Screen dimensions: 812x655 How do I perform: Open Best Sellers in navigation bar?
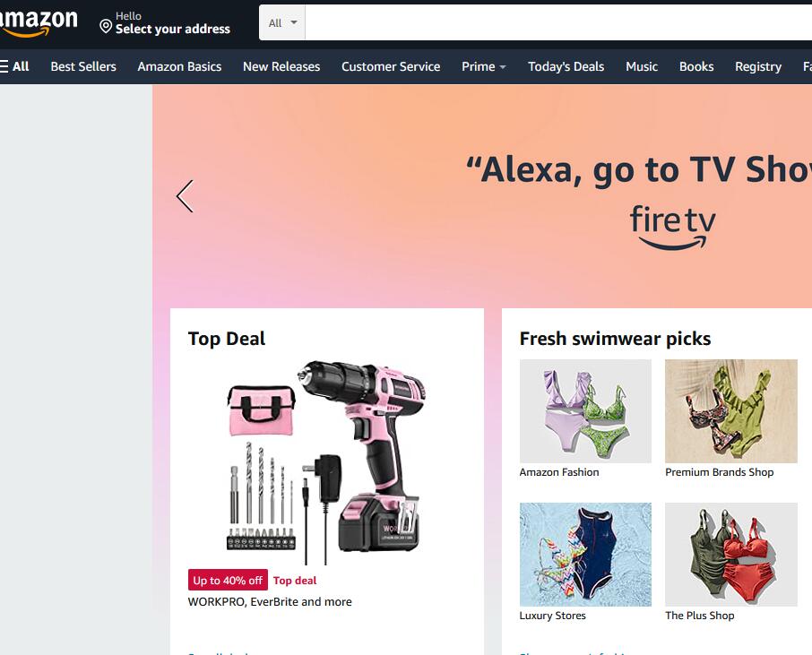83,66
